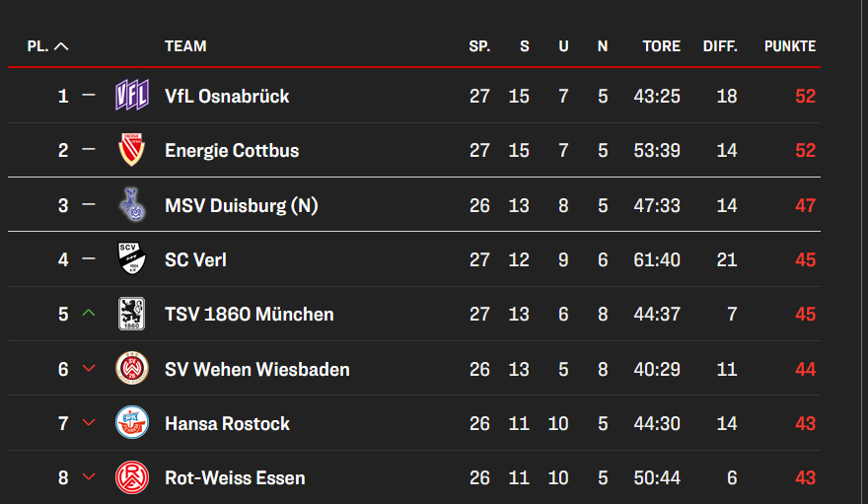868x504 pixels.
Task: Click the SC Verl club badge
Action: tap(132, 259)
